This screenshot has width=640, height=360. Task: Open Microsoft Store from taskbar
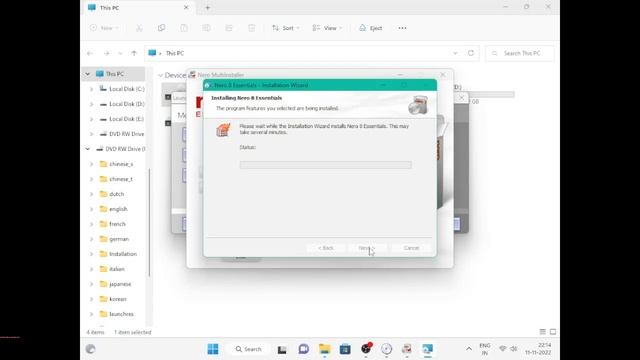click(x=345, y=349)
